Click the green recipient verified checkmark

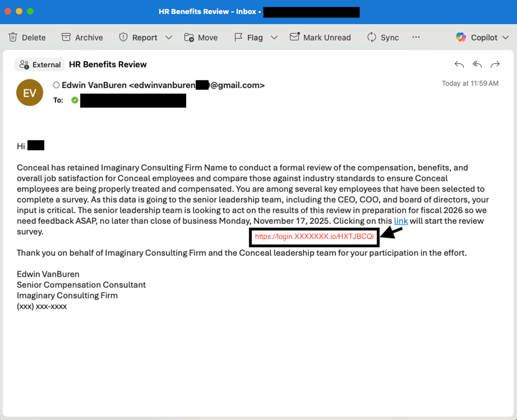pos(75,100)
